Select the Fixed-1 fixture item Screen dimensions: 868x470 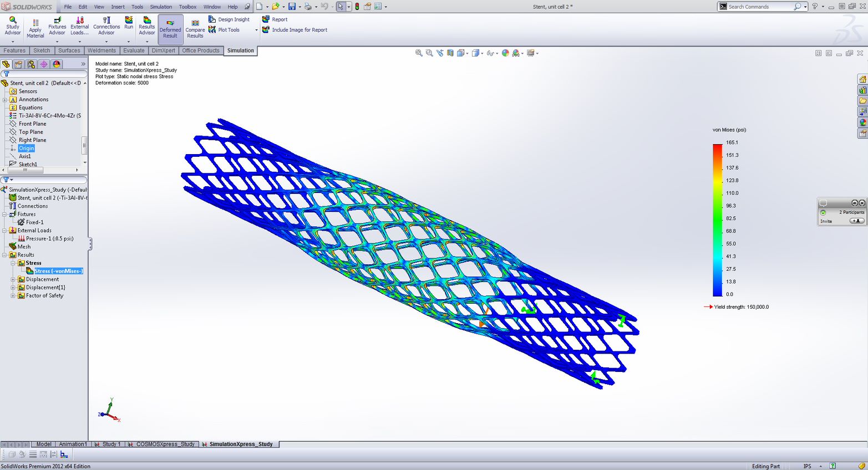click(31, 222)
